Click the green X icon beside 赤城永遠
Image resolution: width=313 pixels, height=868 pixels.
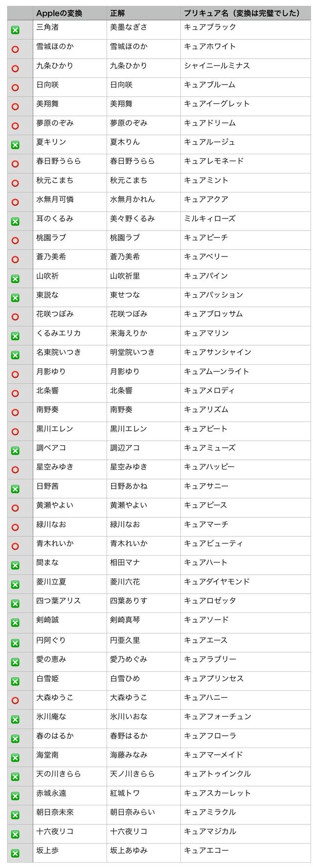point(15,796)
